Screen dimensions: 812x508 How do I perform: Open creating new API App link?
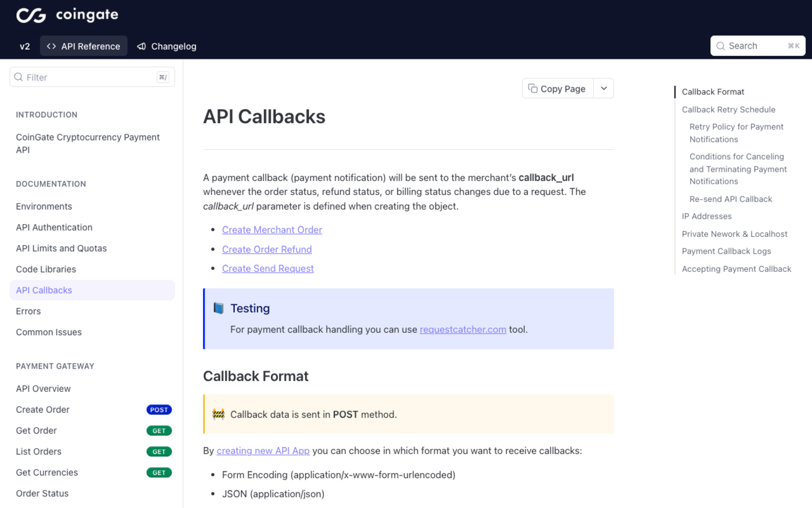(x=263, y=451)
